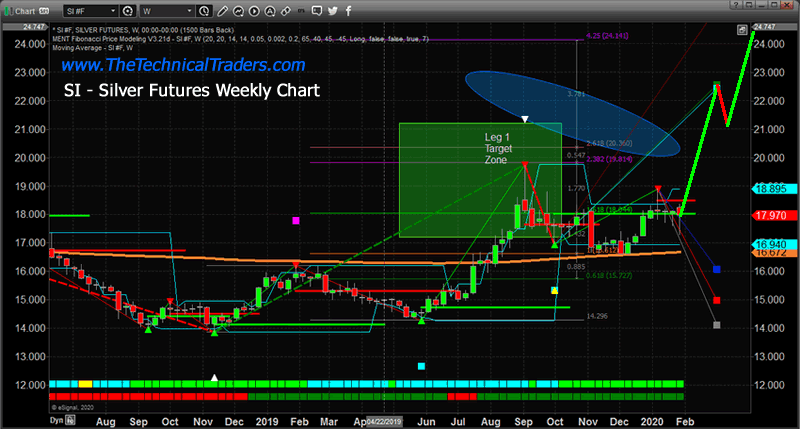
Task: Click the red square projection endpoint near 15.000
Action: (716, 300)
